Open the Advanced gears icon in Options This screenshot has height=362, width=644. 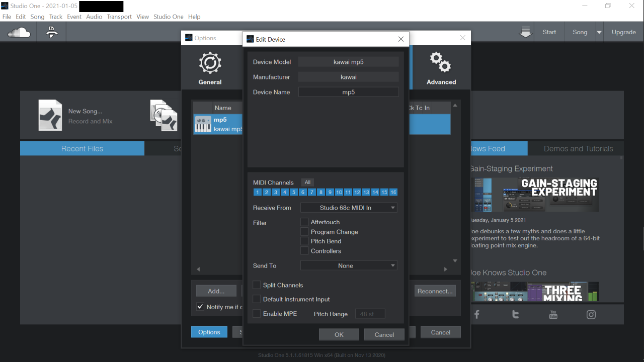[x=440, y=63]
